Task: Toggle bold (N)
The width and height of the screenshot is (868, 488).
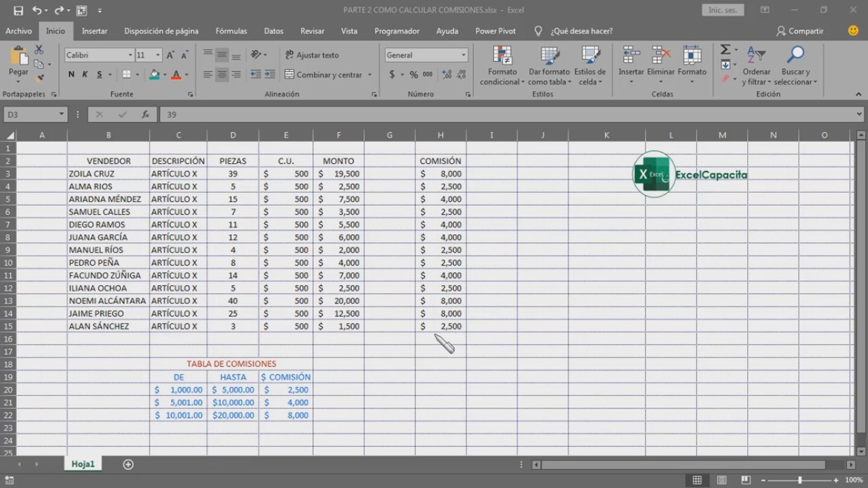Action: 71,75
